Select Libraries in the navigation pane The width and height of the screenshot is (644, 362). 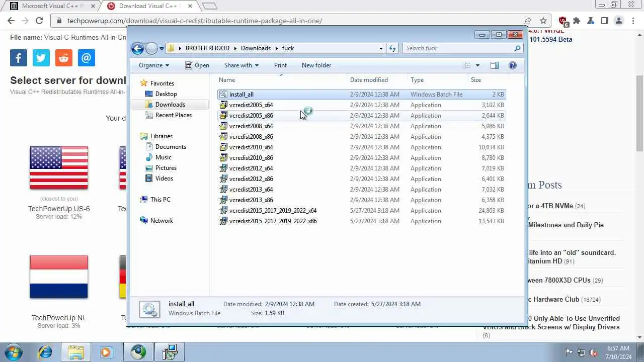(x=162, y=136)
